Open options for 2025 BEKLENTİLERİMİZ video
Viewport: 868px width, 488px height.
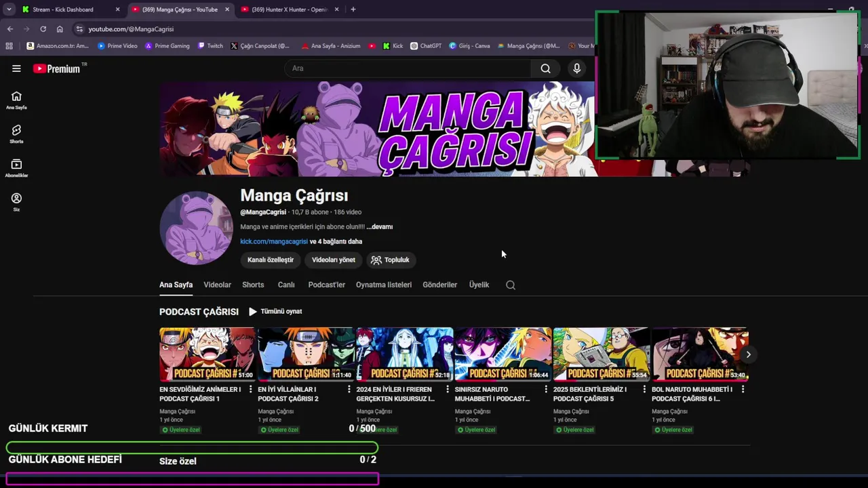click(x=644, y=390)
